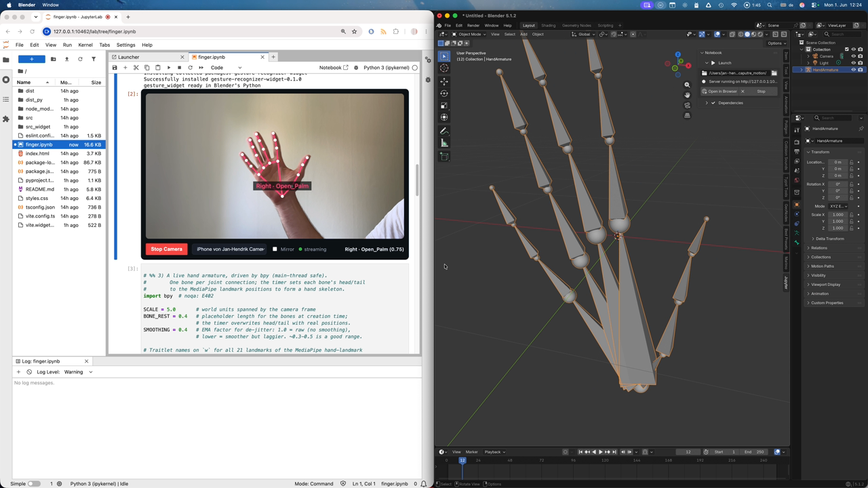Image resolution: width=868 pixels, height=488 pixels.
Task: Select the Move tool in Blender toolbar
Action: pos(444,81)
